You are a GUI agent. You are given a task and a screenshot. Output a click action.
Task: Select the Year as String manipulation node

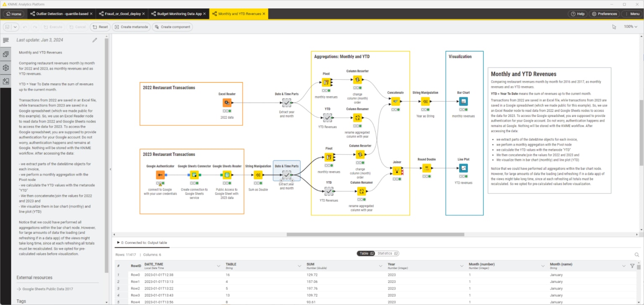[x=425, y=101]
